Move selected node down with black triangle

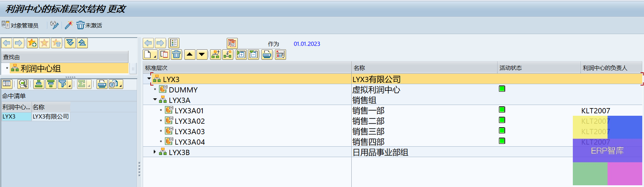[202, 55]
